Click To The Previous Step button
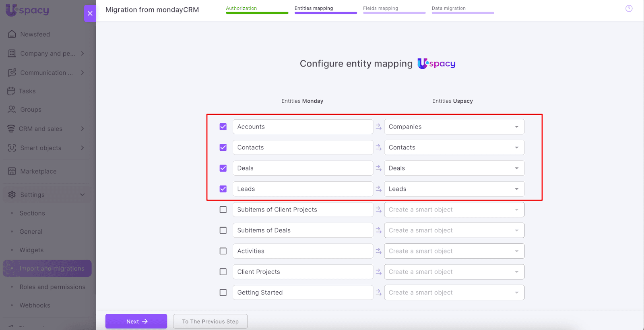 (210, 321)
